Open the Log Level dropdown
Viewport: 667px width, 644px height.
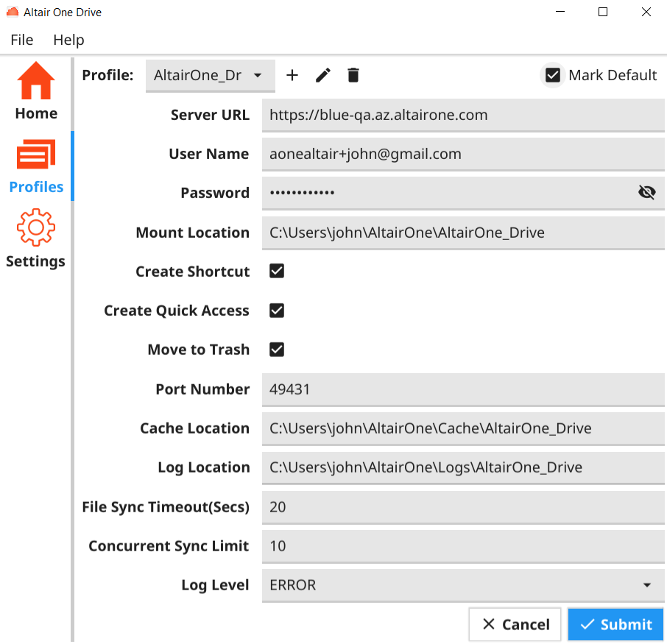click(x=462, y=585)
